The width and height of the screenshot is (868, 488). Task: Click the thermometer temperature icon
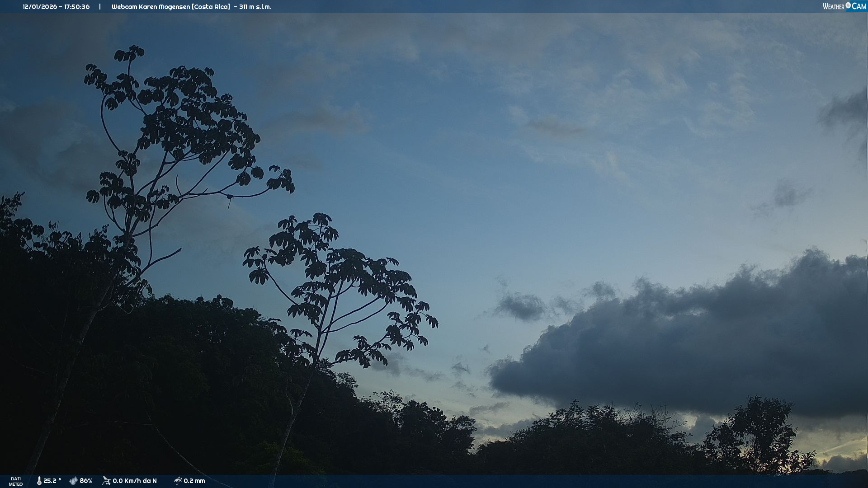pyautogui.click(x=39, y=481)
